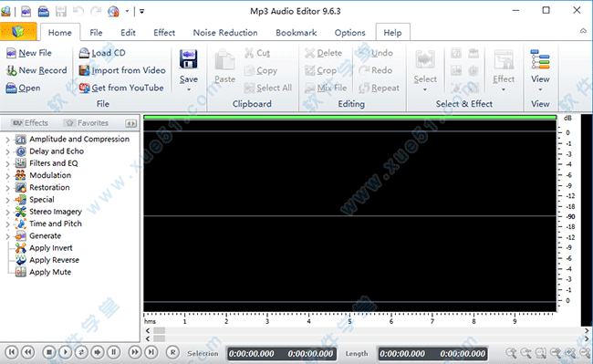Click the blue open-folder quick access icon
593x364 pixels.
pos(44,11)
